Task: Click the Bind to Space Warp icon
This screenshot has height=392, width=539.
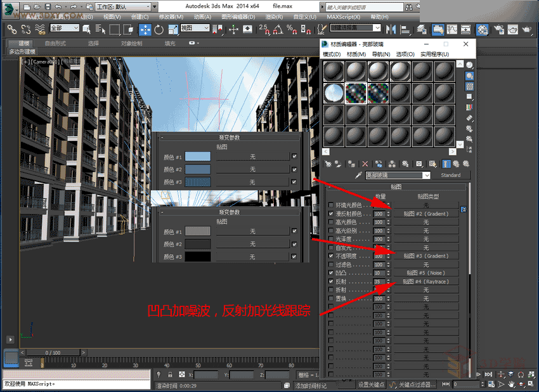Action: 40,30
